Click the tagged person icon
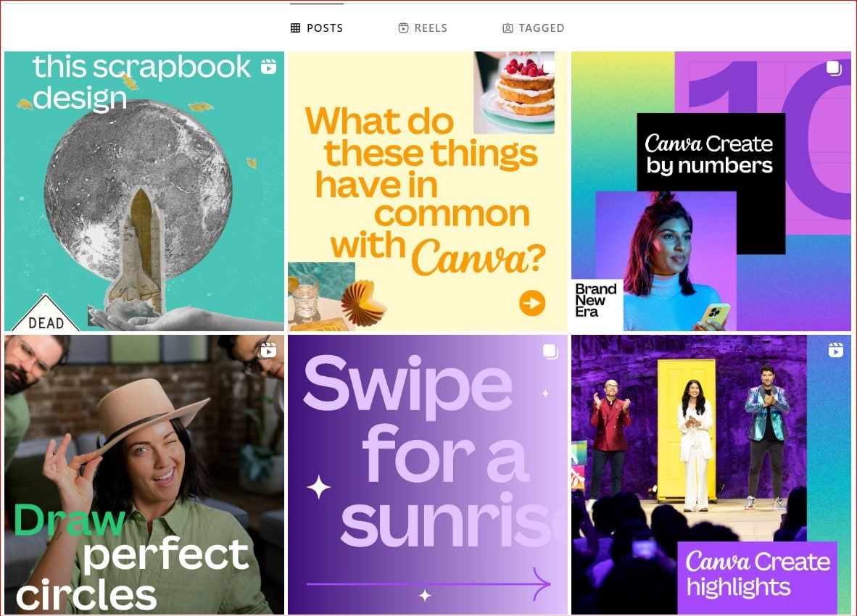The height and width of the screenshot is (616, 857). point(508,28)
